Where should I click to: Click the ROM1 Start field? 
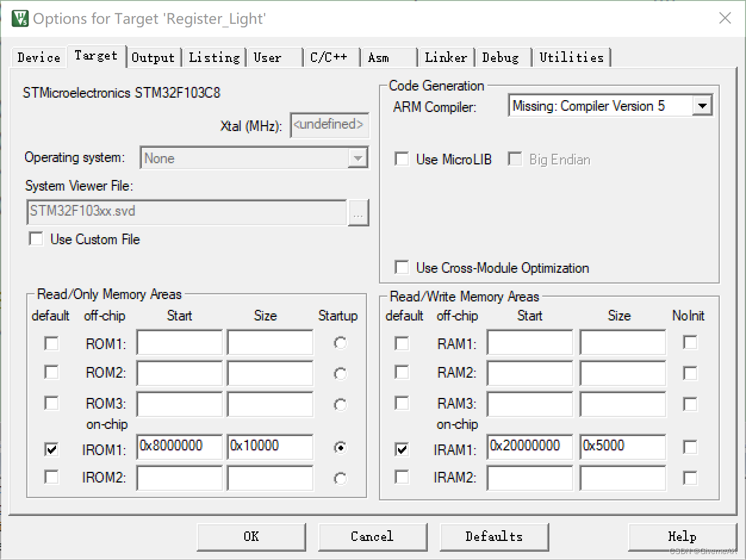[179, 343]
